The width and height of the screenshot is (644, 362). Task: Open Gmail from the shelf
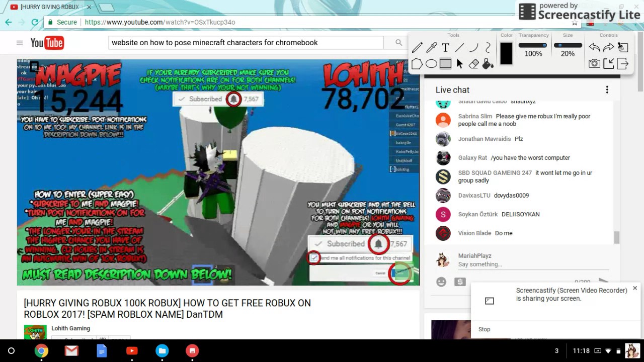71,351
